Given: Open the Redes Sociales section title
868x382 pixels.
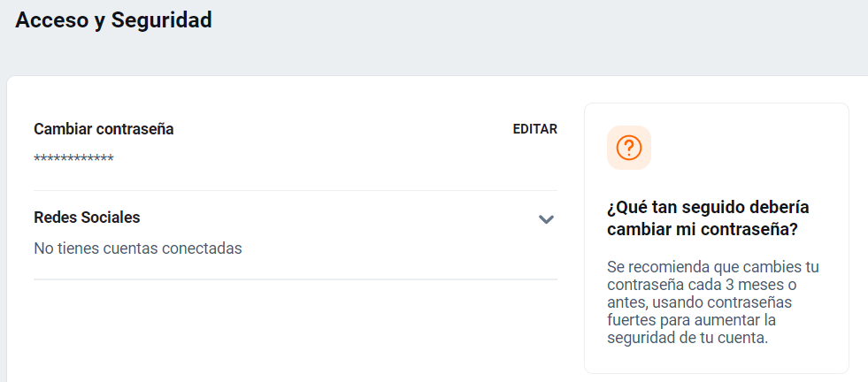Looking at the screenshot, I should (x=87, y=218).
